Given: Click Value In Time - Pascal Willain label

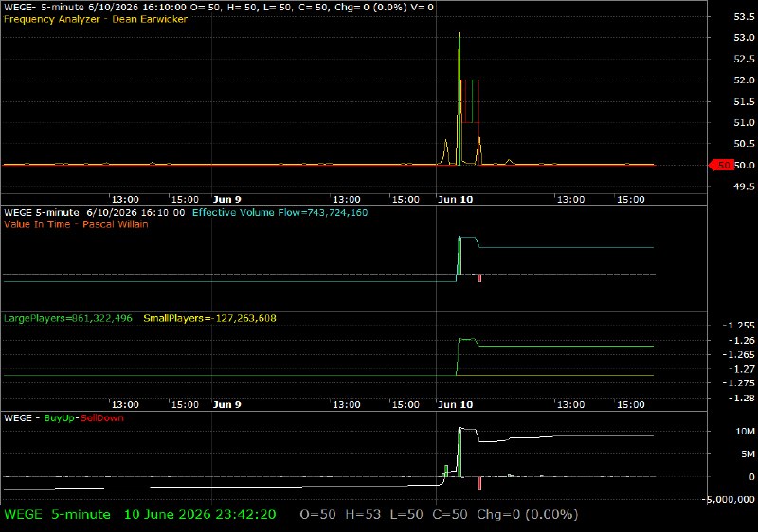Looking at the screenshot, I should [76, 224].
